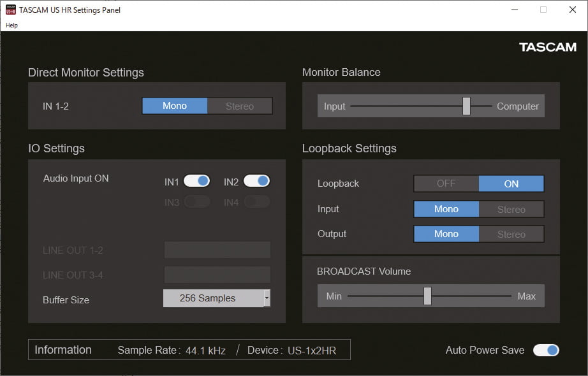The width and height of the screenshot is (588, 376).
Task: Click the TASCAM app icon in title bar
Action: (x=11, y=10)
